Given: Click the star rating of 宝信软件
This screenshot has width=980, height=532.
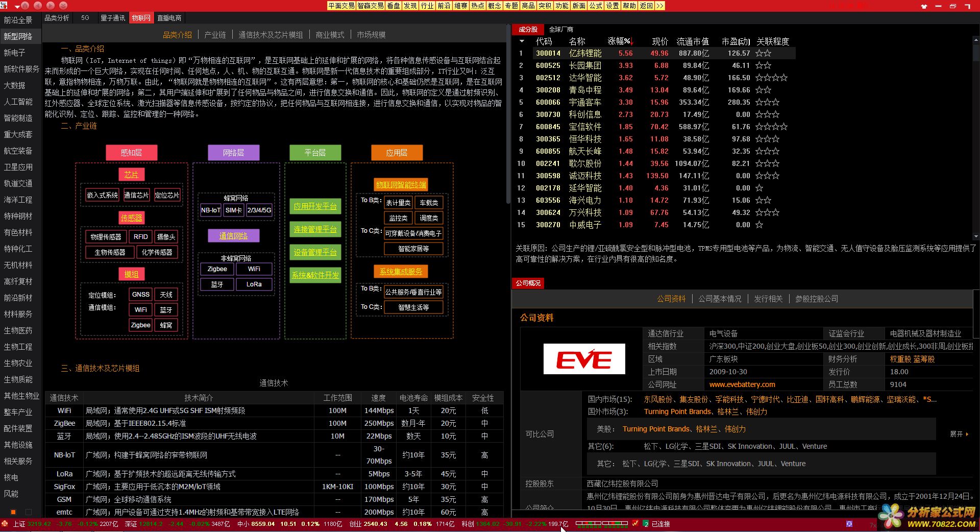Looking at the screenshot, I should [x=771, y=127].
